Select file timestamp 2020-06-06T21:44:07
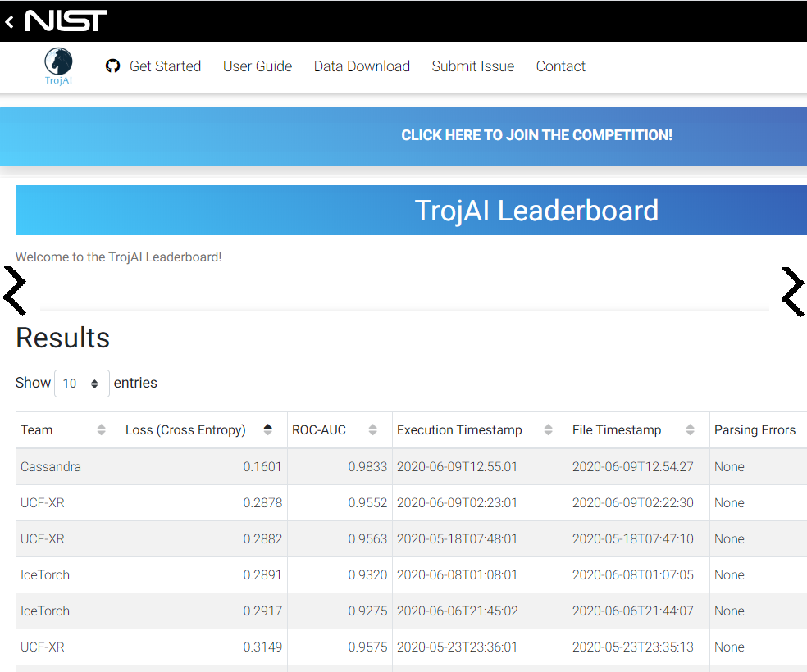Image resolution: width=807 pixels, height=672 pixels. point(633,611)
